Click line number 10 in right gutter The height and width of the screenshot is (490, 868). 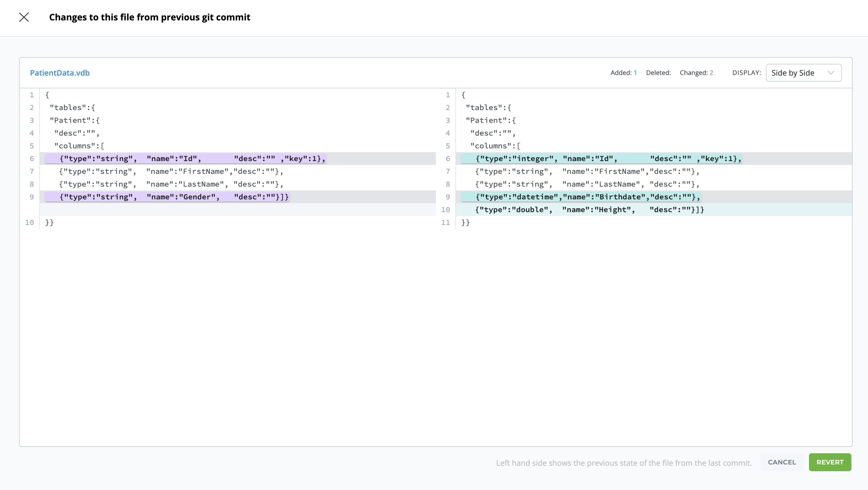pyautogui.click(x=445, y=210)
